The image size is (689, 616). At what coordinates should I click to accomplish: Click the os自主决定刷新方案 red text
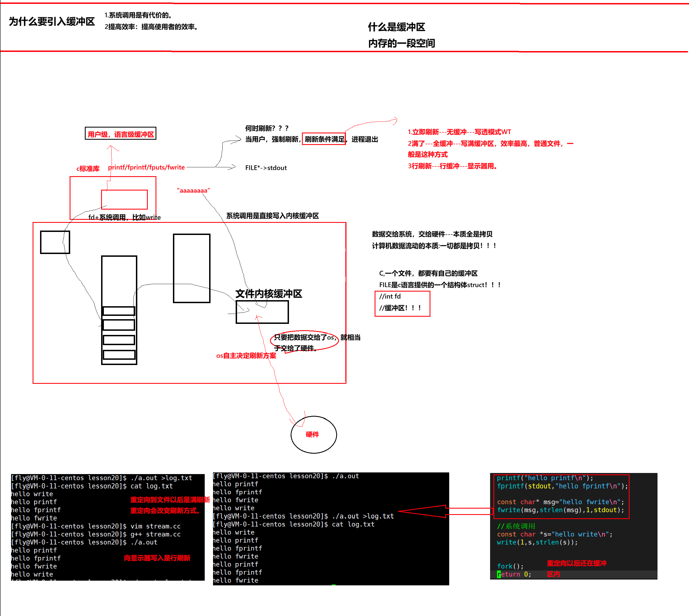tap(246, 355)
